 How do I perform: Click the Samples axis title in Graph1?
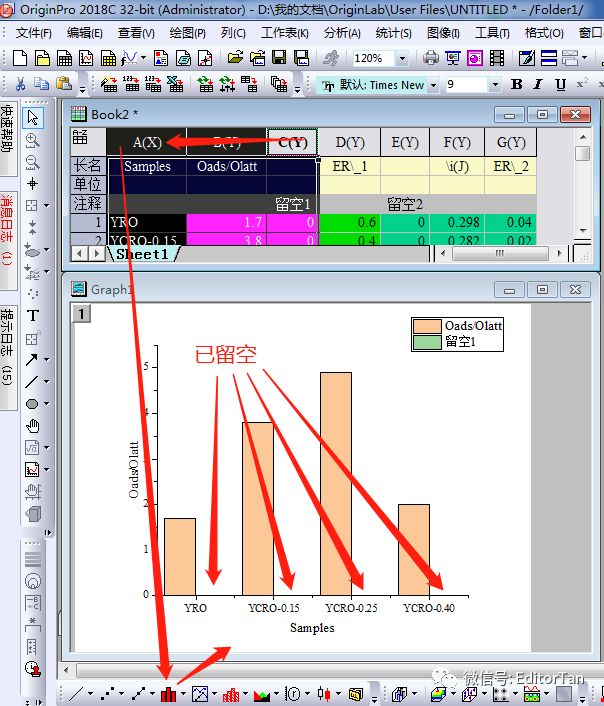pos(312,628)
